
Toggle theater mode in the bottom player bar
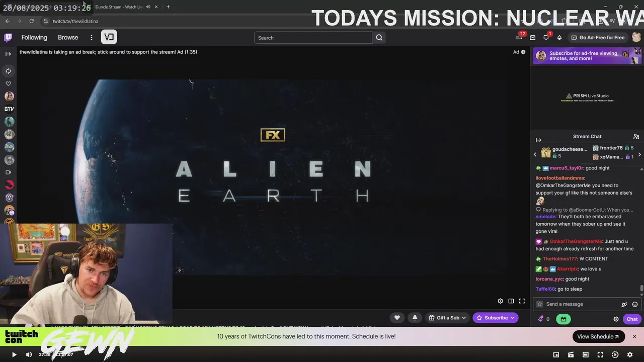(x=586, y=354)
